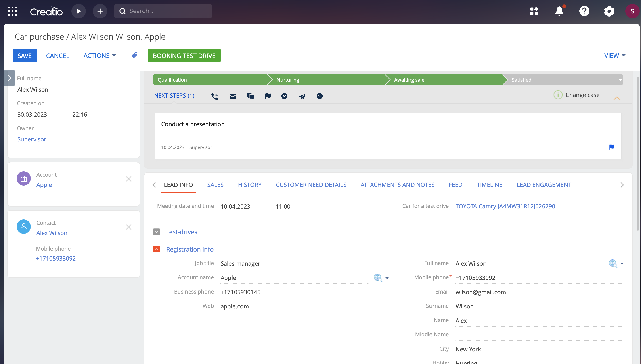
Task: Open the ACTIONS dropdown menu
Action: click(99, 56)
